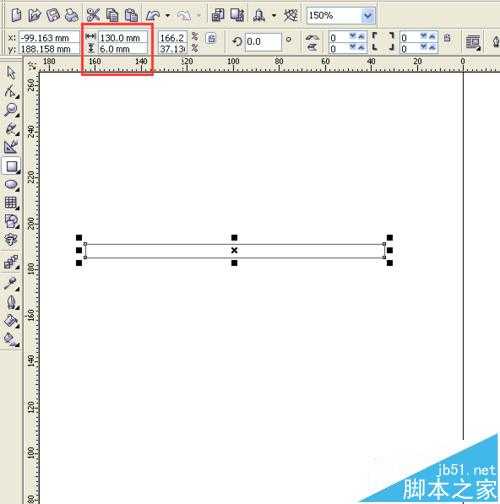This screenshot has width=500, height=504.
Task: Choose the Ellipse tool
Action: pyautogui.click(x=11, y=184)
